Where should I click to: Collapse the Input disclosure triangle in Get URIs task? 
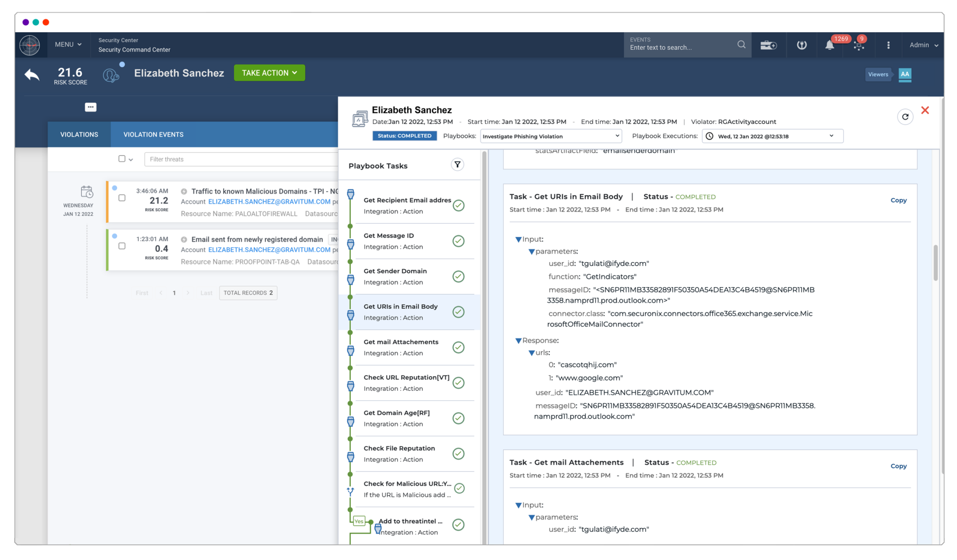(518, 239)
